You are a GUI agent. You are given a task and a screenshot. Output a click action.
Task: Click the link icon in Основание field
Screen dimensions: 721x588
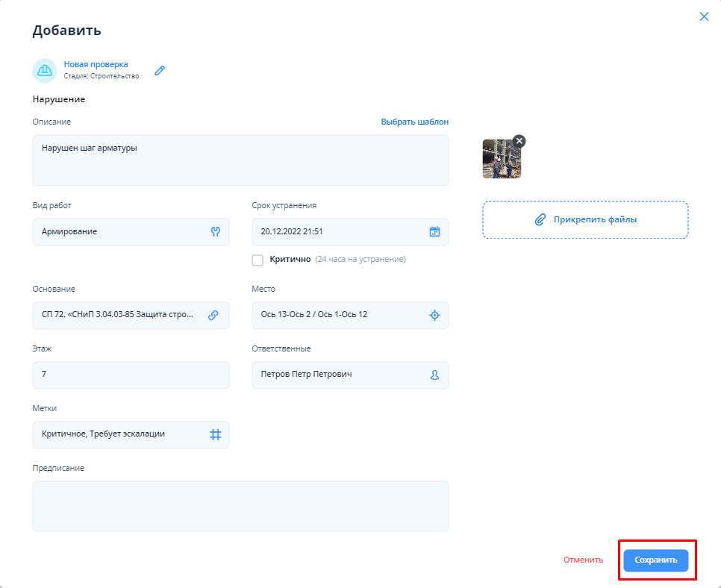[x=213, y=315]
